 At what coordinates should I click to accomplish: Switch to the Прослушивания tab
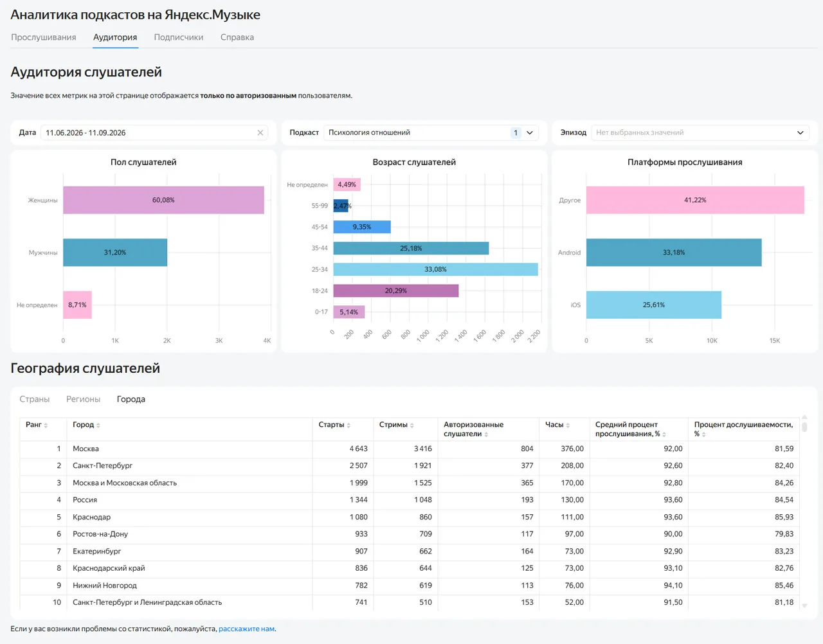(x=44, y=37)
